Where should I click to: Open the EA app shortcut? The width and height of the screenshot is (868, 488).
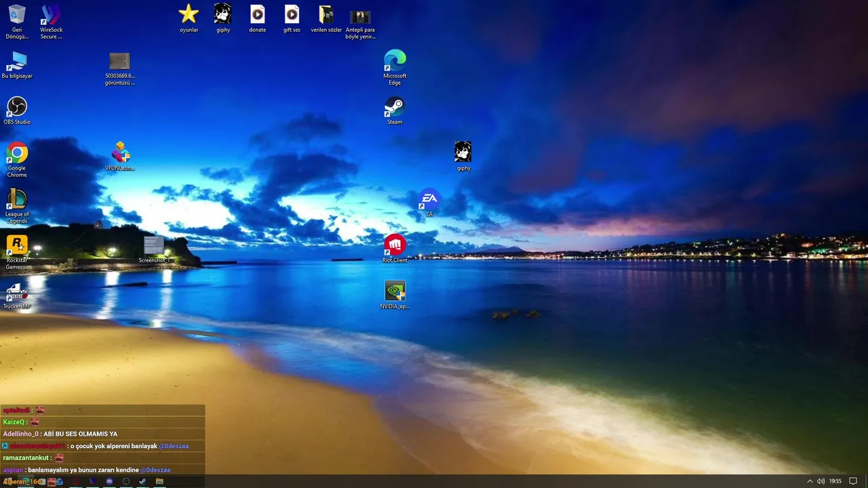[x=429, y=203]
